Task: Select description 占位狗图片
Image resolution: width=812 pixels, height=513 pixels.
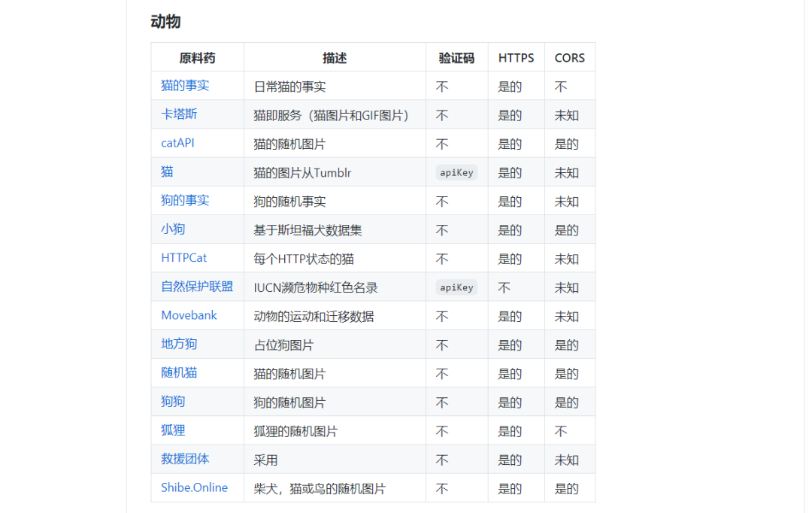Action: click(x=283, y=345)
